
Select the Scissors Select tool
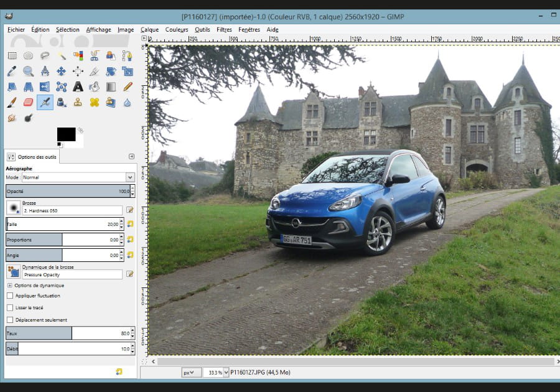pyautogui.click(x=95, y=56)
